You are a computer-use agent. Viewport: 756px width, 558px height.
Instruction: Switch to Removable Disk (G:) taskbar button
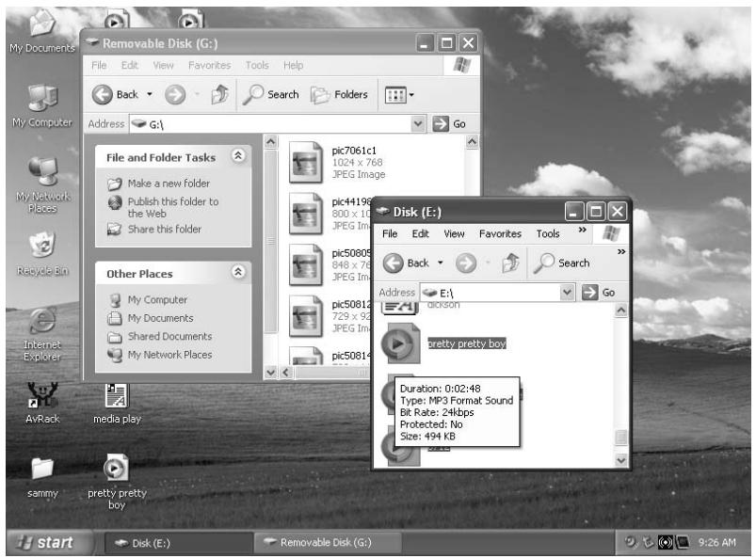(328, 543)
